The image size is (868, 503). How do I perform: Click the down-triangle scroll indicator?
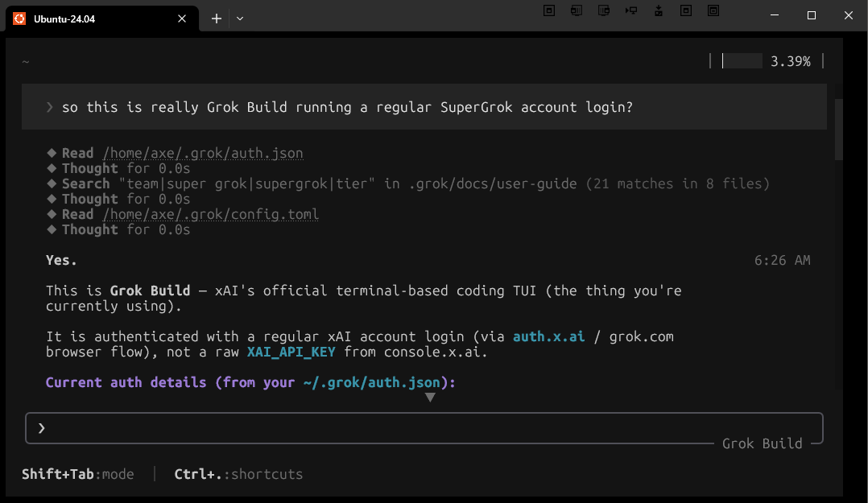click(430, 398)
